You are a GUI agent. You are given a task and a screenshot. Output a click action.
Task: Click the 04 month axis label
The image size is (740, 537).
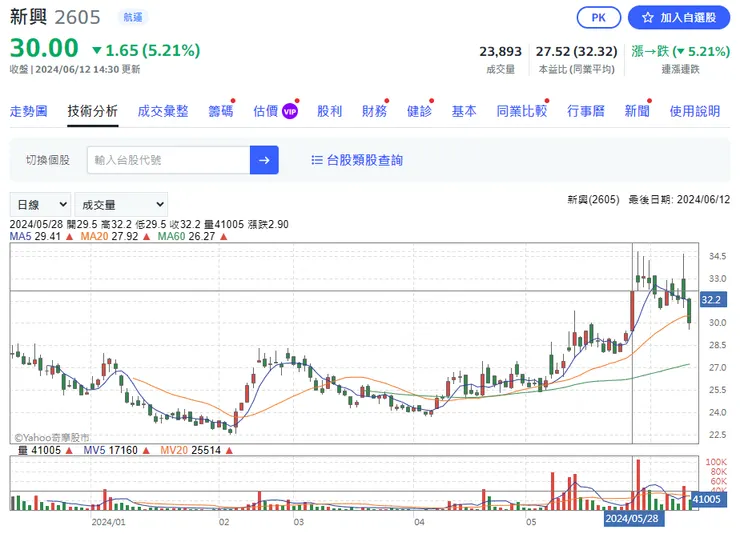pyautogui.click(x=419, y=522)
